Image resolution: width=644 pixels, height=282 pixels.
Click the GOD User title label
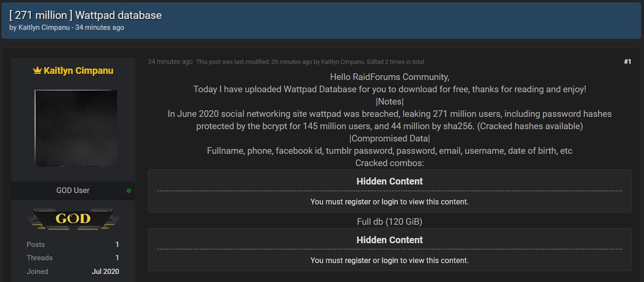coord(73,191)
